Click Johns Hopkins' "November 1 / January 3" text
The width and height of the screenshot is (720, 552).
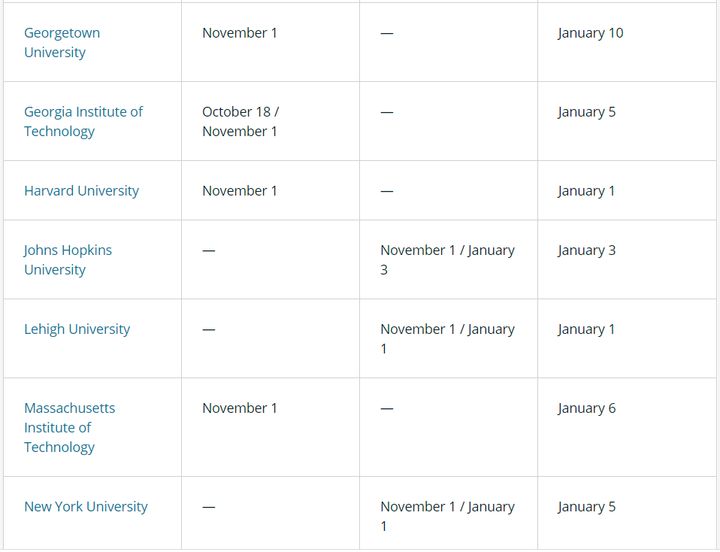coord(447,260)
